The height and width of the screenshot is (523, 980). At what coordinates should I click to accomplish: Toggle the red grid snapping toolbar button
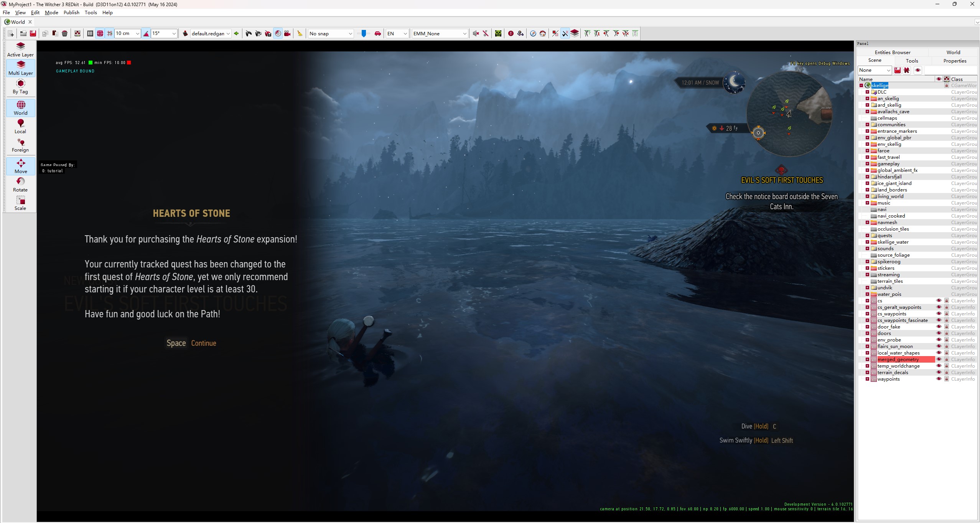[100, 33]
